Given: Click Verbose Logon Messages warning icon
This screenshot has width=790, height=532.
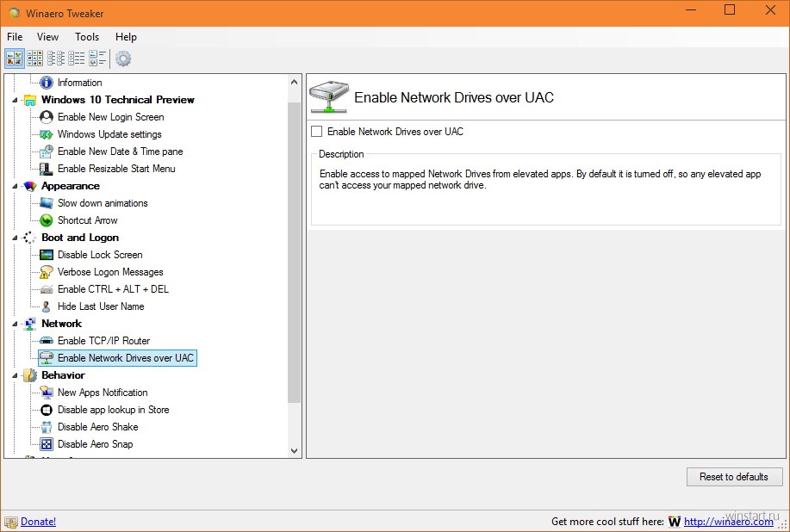Looking at the screenshot, I should click(47, 272).
